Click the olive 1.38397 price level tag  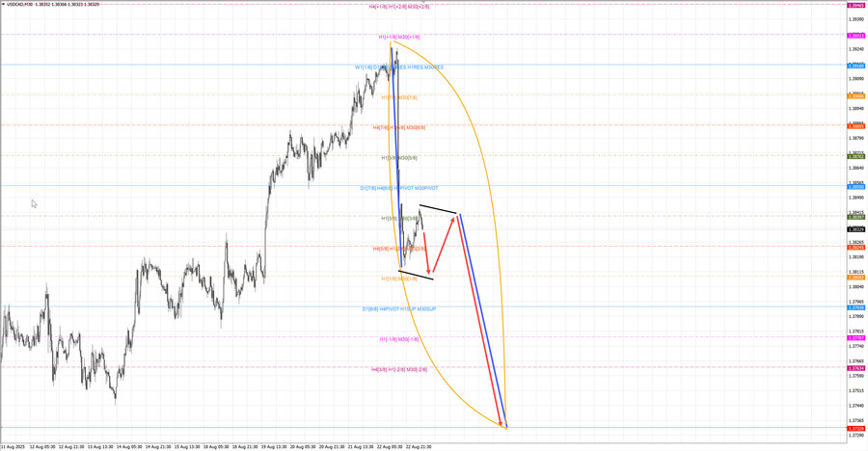pos(856,217)
